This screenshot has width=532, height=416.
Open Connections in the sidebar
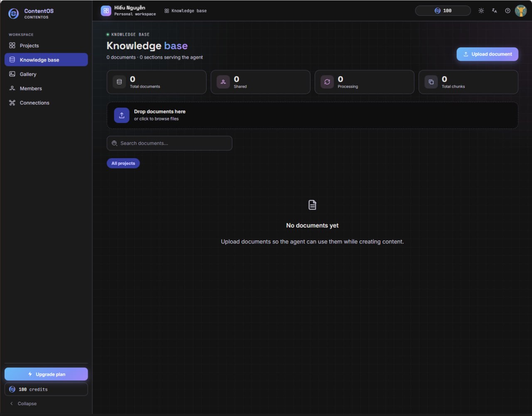46,103
